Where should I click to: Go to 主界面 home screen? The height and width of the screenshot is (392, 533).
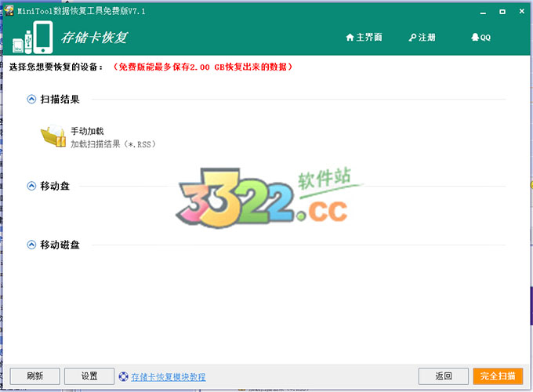(x=364, y=37)
